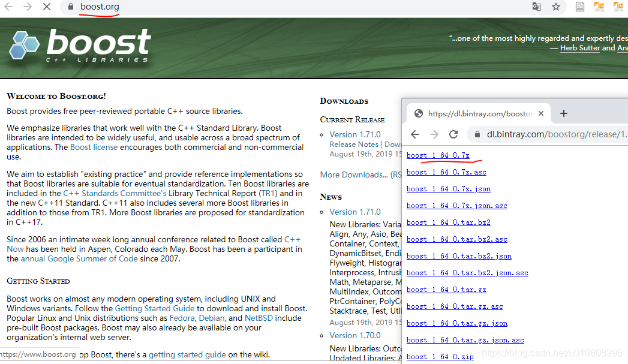Open the second orange EN translator extension
This screenshot has width=628, height=364.
click(618, 6)
